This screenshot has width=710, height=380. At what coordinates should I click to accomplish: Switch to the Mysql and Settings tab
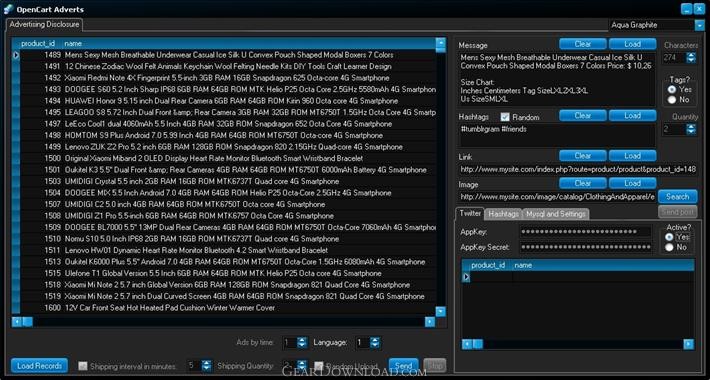tap(556, 214)
